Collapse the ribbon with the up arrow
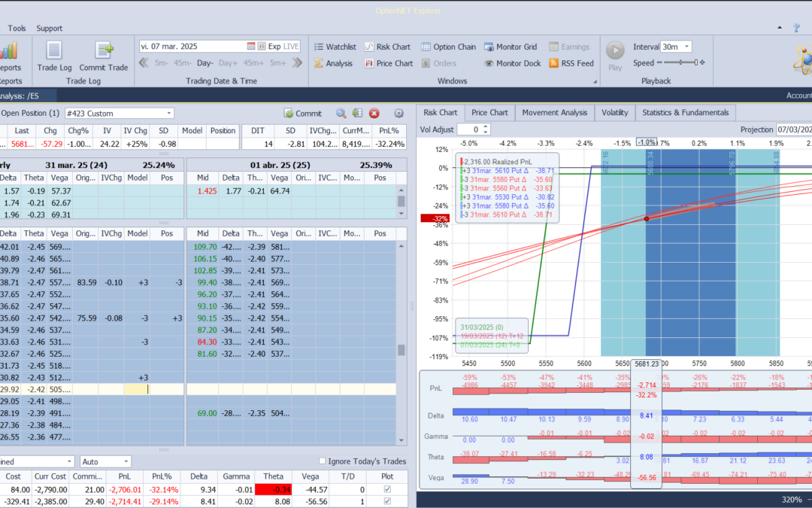The height and width of the screenshot is (508, 812). pyautogui.click(x=780, y=28)
